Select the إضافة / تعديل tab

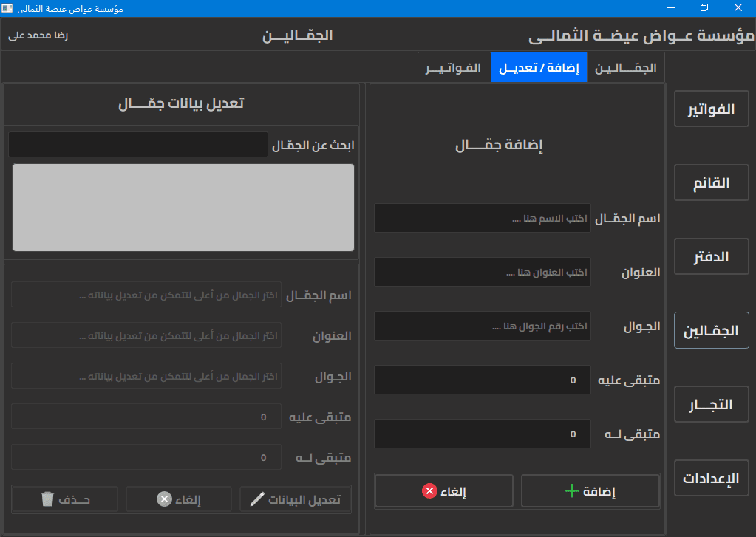click(539, 67)
